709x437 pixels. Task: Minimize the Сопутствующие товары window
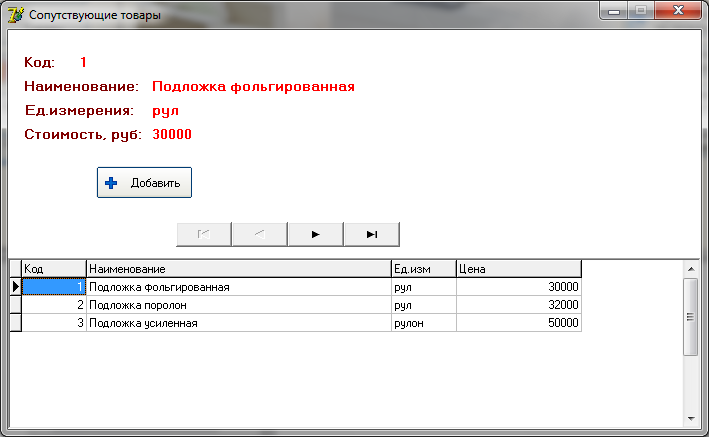coord(614,11)
